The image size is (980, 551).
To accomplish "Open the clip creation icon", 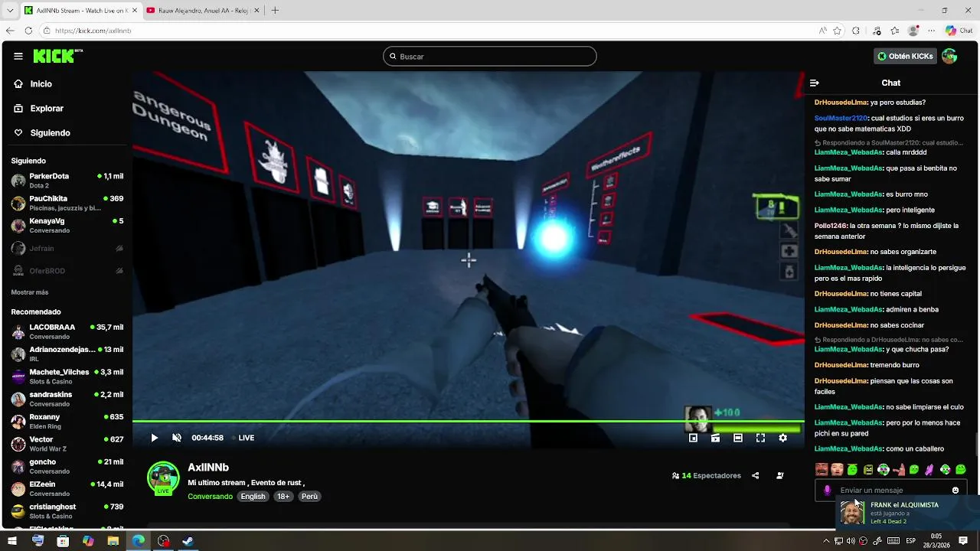I will (715, 438).
